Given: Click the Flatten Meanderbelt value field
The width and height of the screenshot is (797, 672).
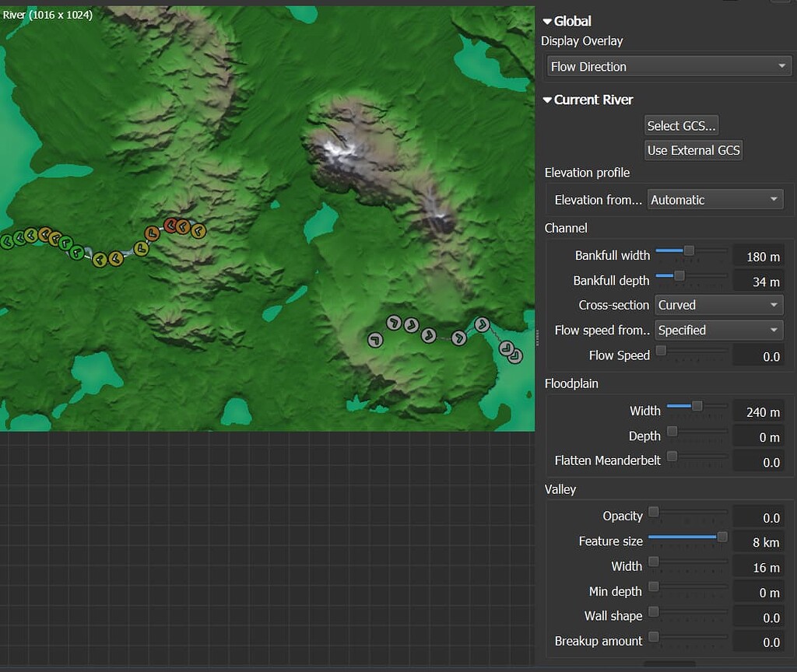Looking at the screenshot, I should 757,462.
